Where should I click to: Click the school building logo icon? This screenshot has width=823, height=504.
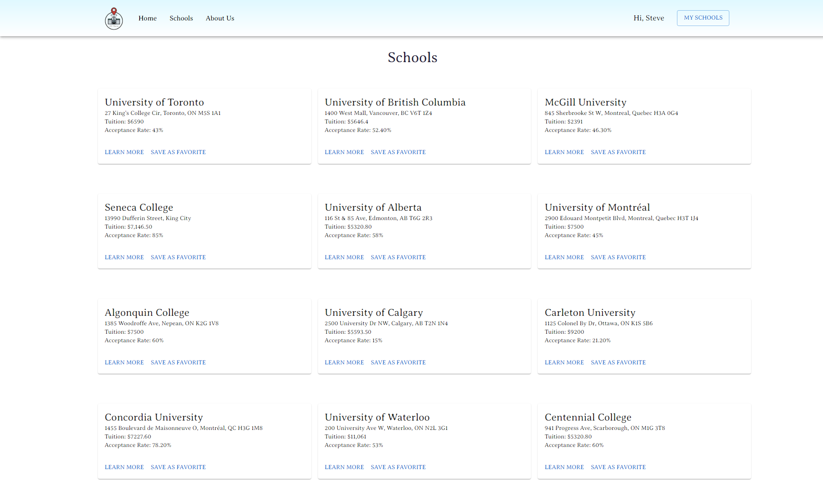click(x=114, y=19)
